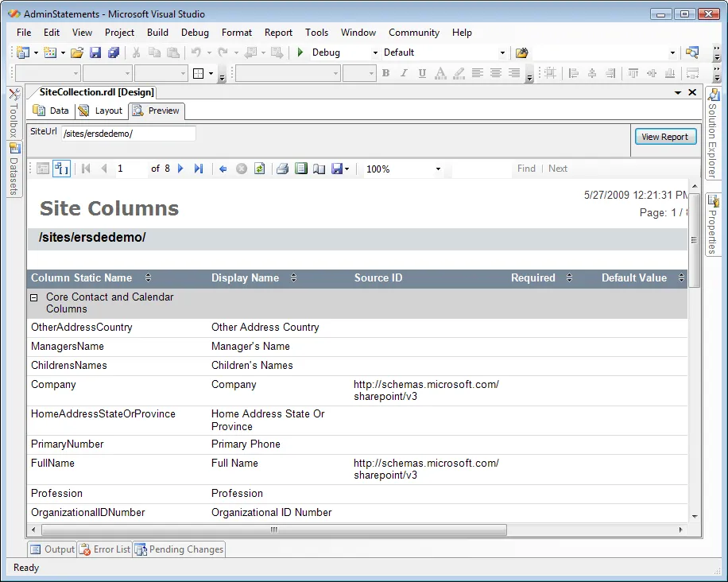Jump to last report page
This screenshot has width=728, height=582.
[199, 169]
